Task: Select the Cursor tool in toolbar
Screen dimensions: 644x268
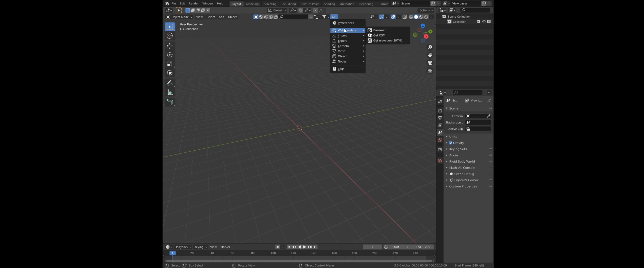Action: tap(170, 36)
